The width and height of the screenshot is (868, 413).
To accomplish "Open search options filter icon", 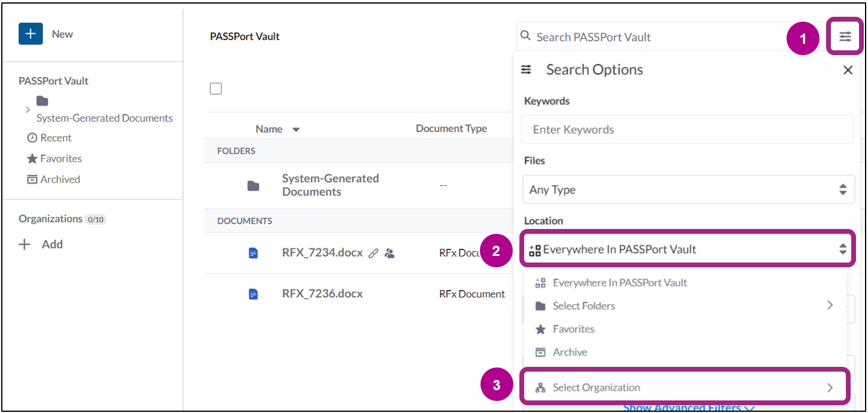I will click(845, 37).
